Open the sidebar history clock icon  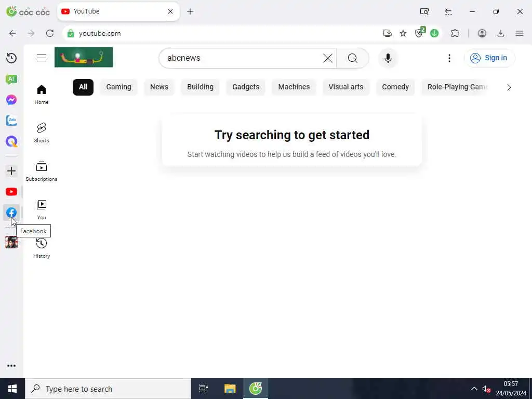(11, 58)
